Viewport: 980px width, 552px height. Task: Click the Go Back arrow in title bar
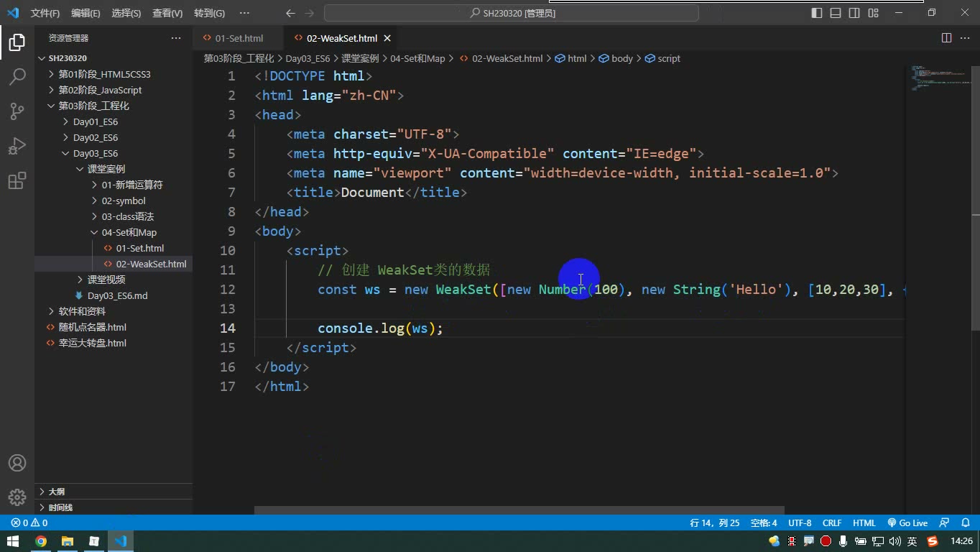(290, 13)
